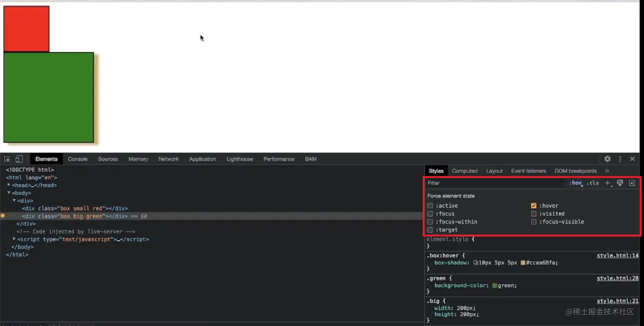Select the closing </body> tag line
Screen dimensions: 644x326
pyautogui.click(x=22, y=247)
